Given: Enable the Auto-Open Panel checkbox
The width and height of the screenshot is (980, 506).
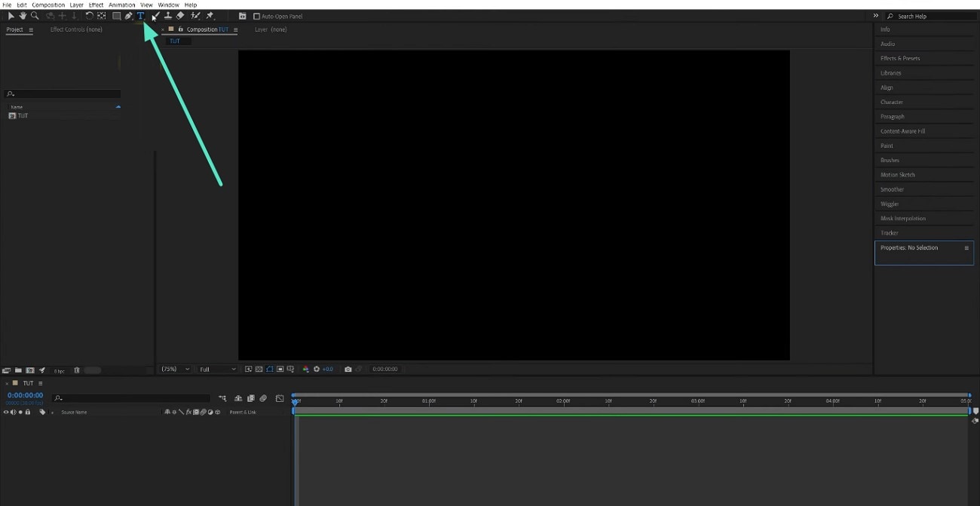Looking at the screenshot, I should click(256, 16).
